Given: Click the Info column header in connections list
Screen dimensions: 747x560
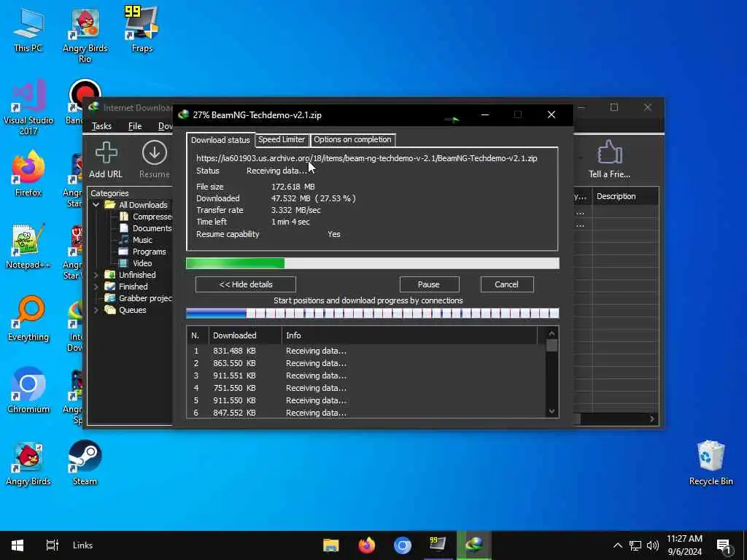Looking at the screenshot, I should click(410, 335).
